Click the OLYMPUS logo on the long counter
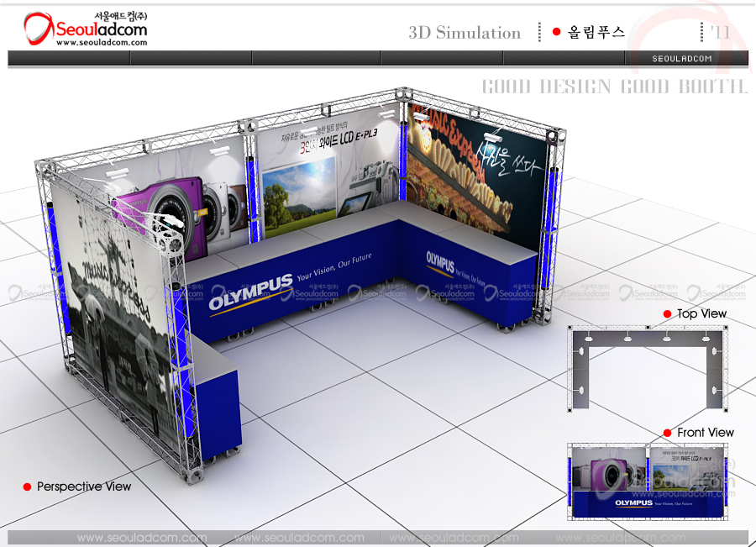756x547 pixels. 250,291
